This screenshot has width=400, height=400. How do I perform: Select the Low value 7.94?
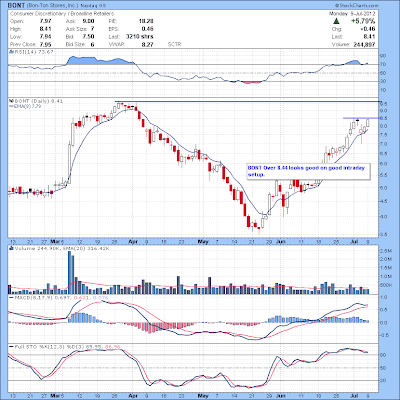point(45,37)
